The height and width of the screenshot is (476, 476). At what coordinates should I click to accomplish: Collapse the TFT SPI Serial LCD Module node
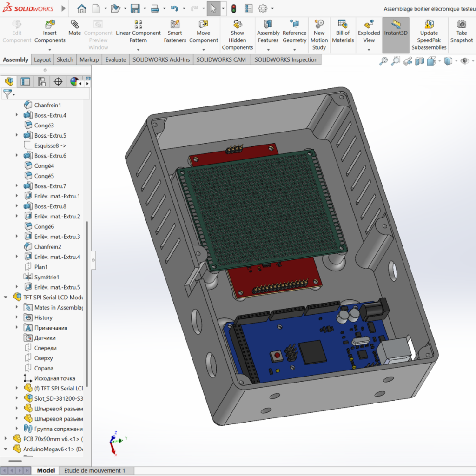(6, 297)
